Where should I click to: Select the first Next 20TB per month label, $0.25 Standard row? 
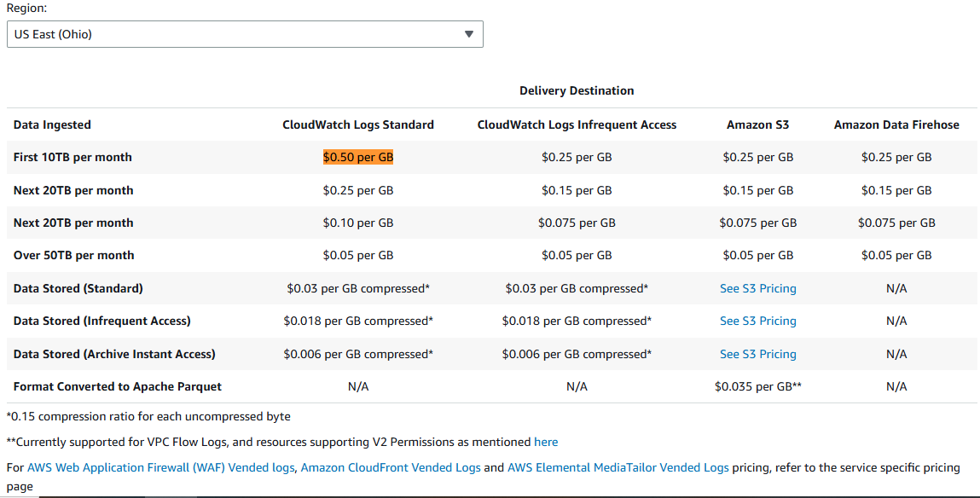pyautogui.click(x=73, y=190)
